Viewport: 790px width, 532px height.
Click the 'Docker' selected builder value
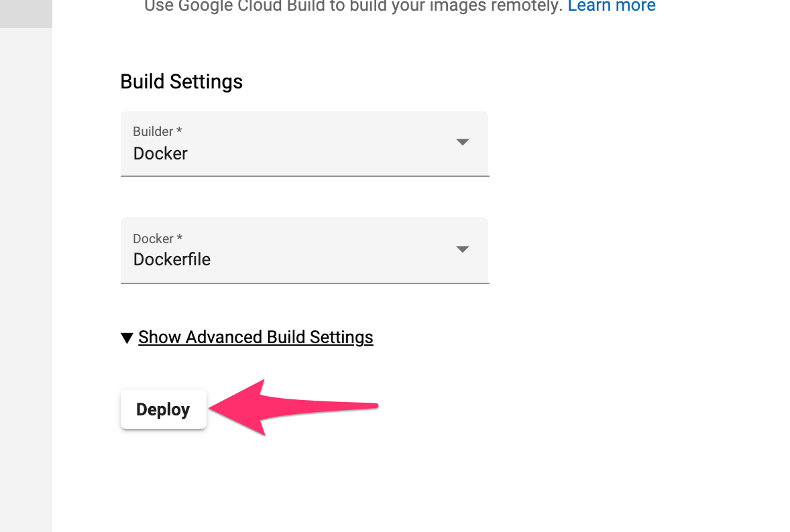click(x=160, y=153)
